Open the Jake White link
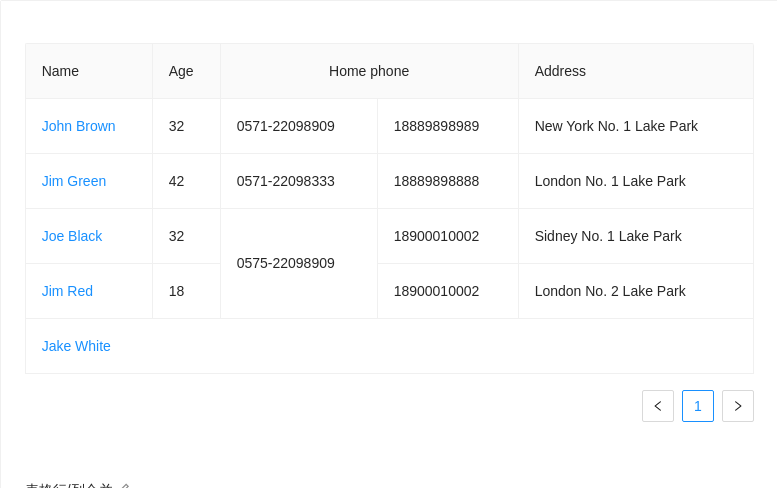The width and height of the screenshot is (777, 488). click(76, 346)
